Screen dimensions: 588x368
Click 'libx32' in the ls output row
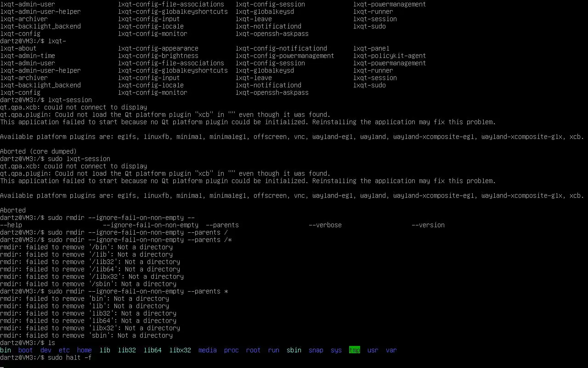click(x=180, y=350)
